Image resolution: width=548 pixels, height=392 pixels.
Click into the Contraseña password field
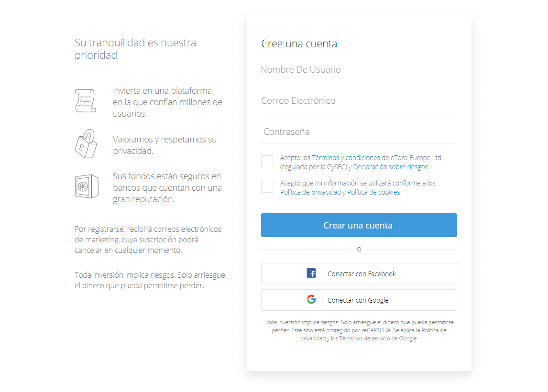click(x=359, y=132)
